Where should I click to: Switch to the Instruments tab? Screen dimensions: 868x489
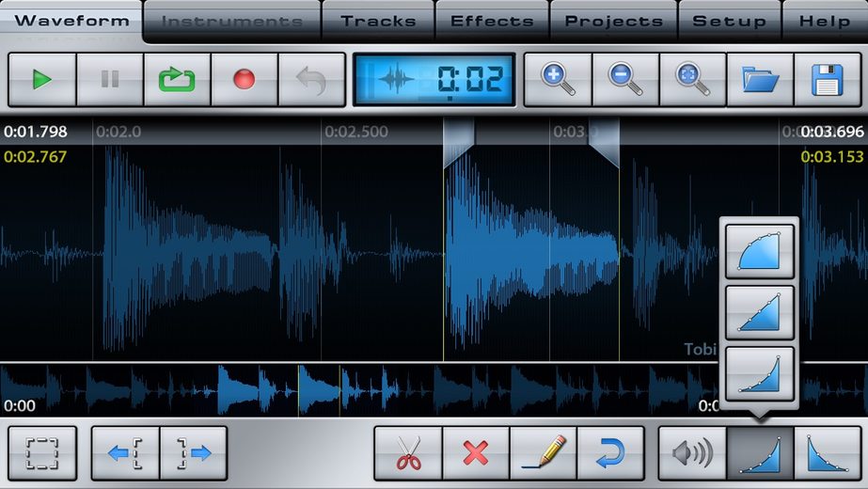232,22
